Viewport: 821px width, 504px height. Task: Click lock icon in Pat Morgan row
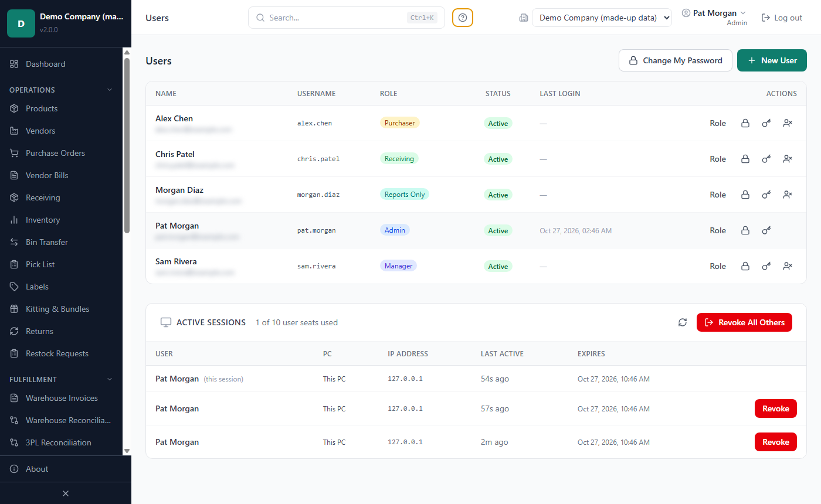tap(745, 230)
